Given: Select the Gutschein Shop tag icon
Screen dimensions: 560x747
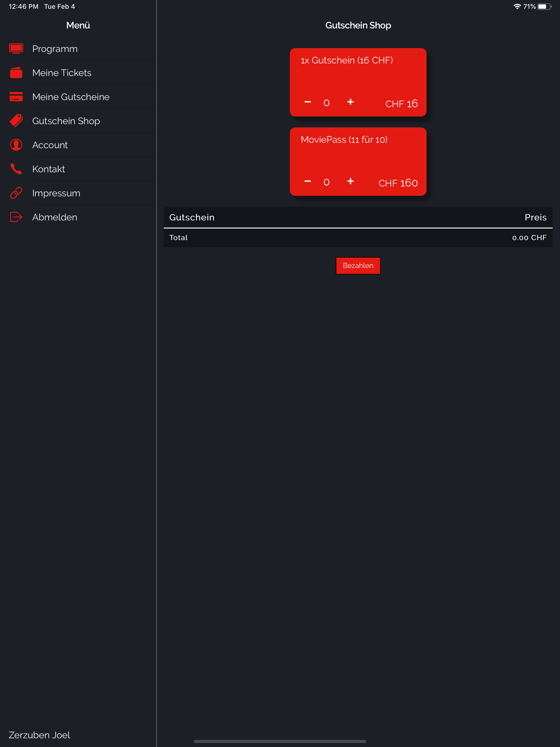Looking at the screenshot, I should click(x=16, y=121).
